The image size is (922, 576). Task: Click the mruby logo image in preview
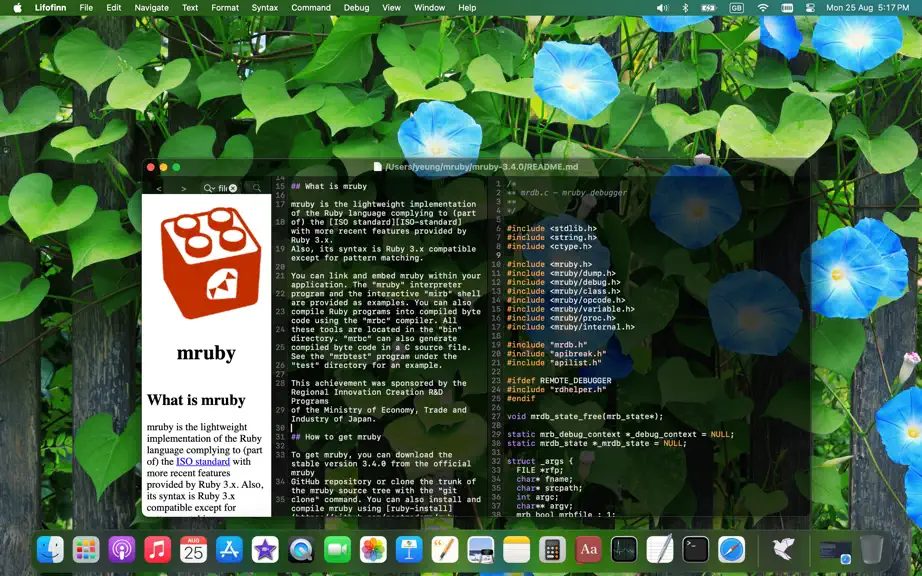point(211,263)
